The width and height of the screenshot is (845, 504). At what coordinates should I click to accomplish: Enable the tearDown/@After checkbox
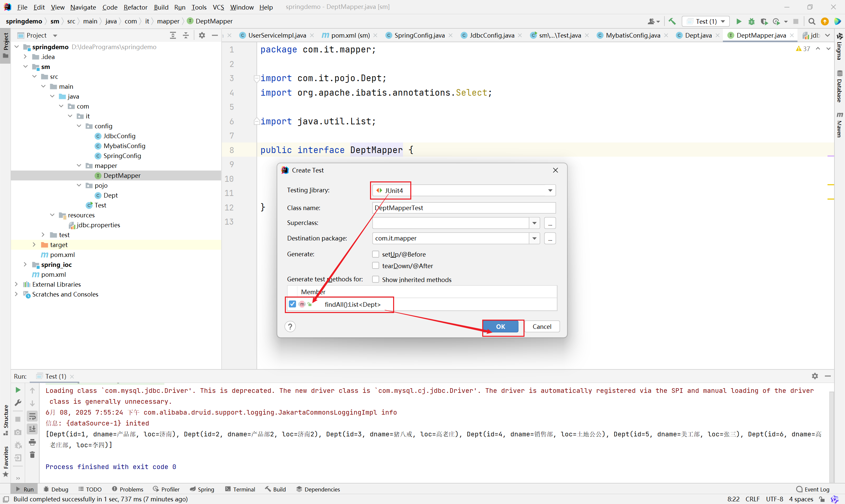(375, 266)
